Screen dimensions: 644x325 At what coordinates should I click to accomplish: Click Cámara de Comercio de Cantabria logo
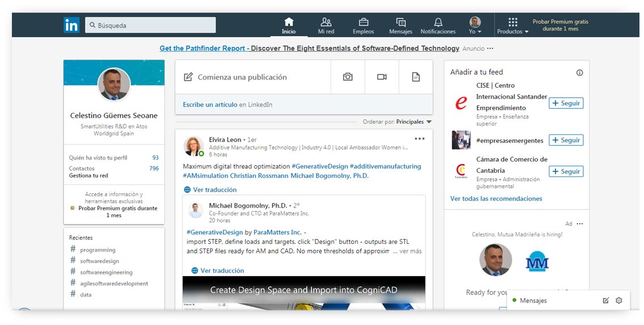pyautogui.click(x=461, y=171)
